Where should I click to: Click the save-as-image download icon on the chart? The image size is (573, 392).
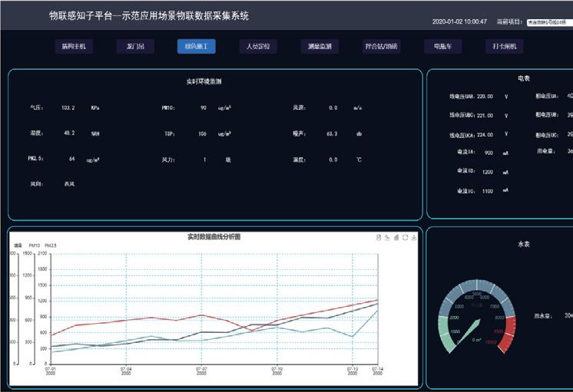coord(414,238)
